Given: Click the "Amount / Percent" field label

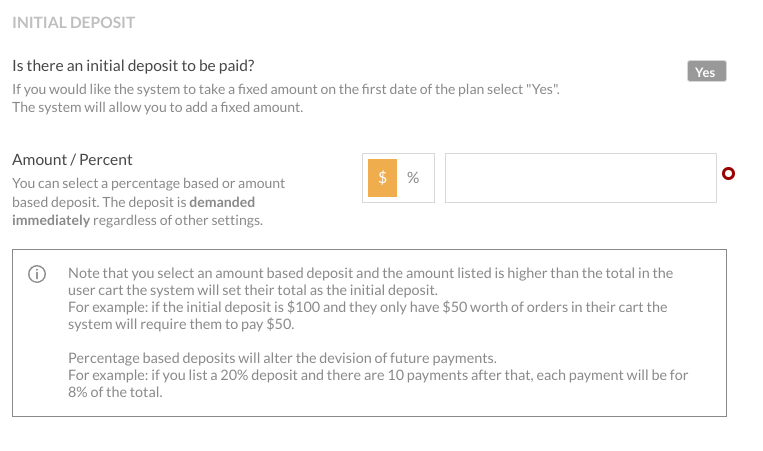Looking at the screenshot, I should [x=72, y=160].
